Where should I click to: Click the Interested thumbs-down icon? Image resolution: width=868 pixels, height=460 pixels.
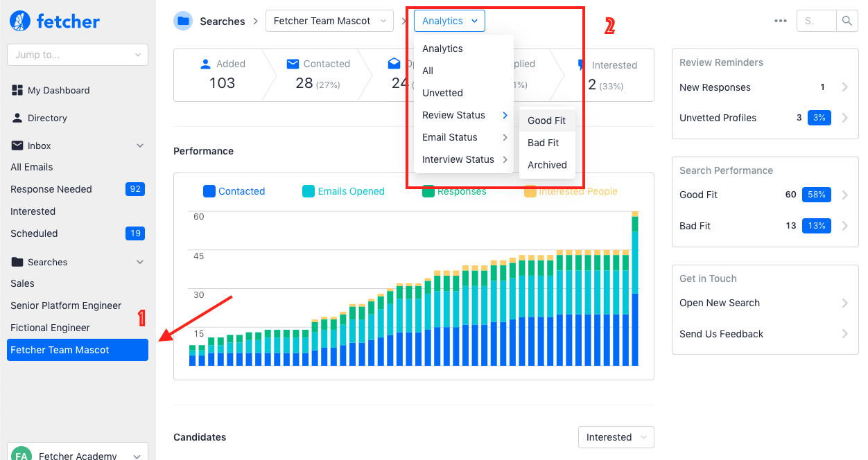click(581, 65)
